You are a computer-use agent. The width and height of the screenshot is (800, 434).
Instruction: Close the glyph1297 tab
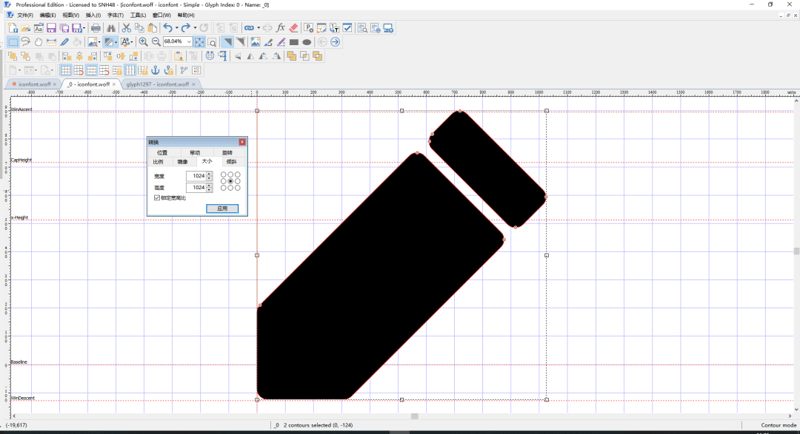point(193,84)
